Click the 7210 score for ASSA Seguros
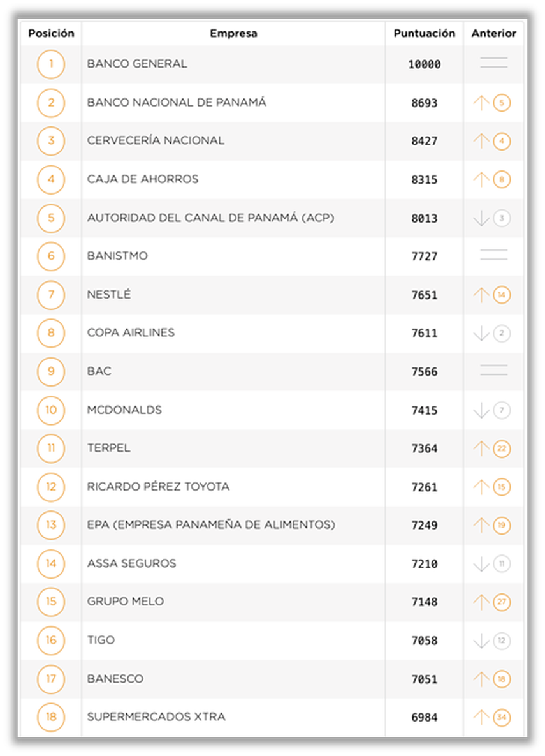 pyautogui.click(x=424, y=564)
